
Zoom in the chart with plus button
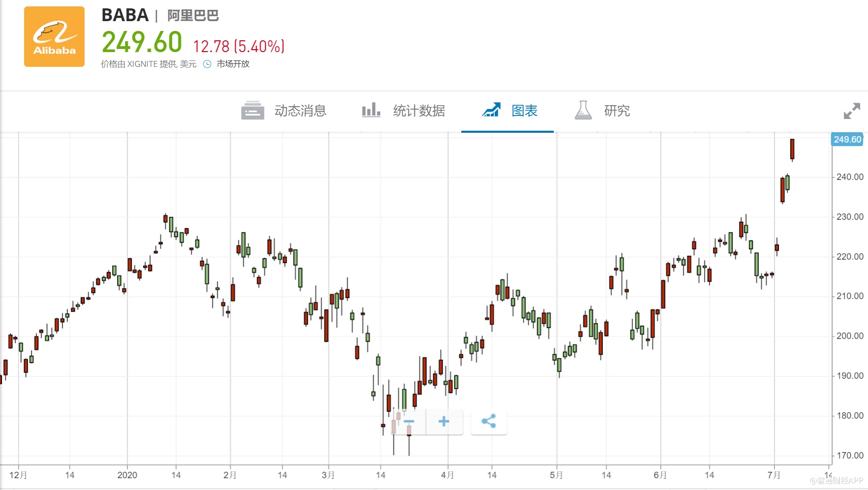[x=444, y=422]
